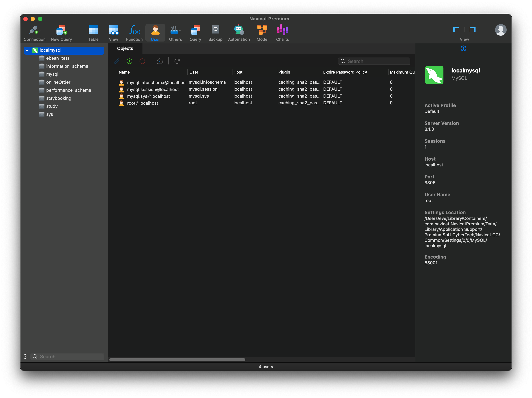Select the Objects tab

125,49
